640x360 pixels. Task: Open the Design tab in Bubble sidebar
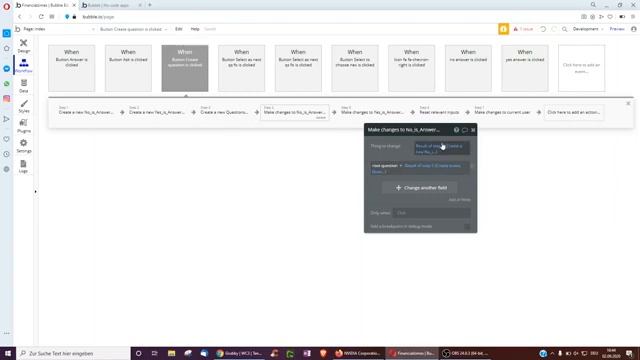tap(24, 46)
